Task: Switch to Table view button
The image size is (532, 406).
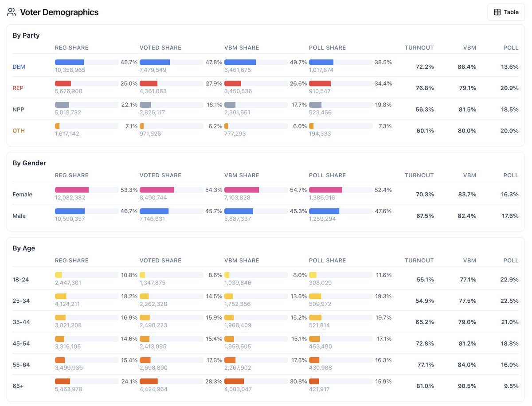Action: [x=506, y=12]
